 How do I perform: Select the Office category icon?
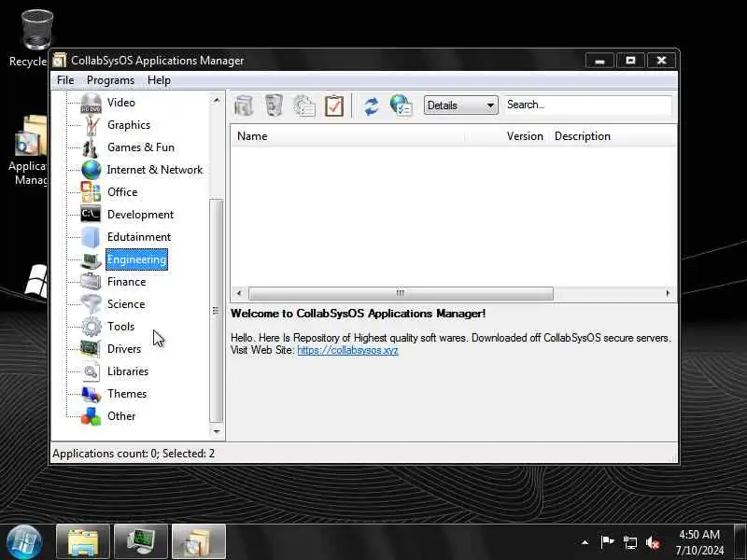coord(91,192)
